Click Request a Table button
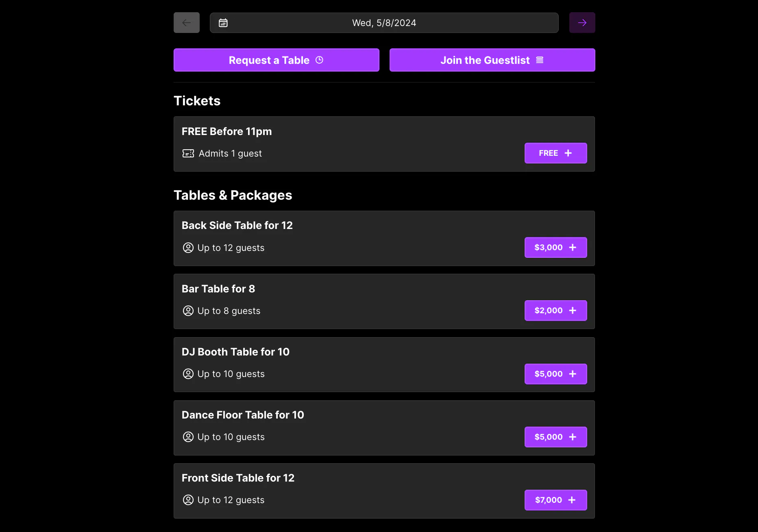The image size is (758, 532). click(x=276, y=60)
